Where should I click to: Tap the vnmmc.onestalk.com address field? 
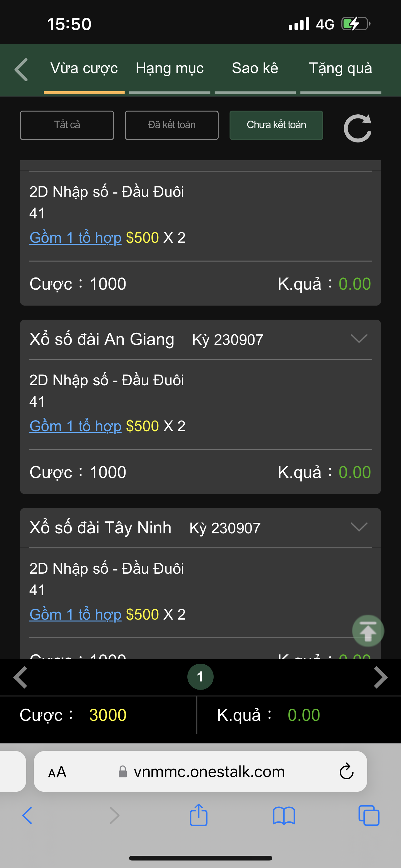click(209, 772)
